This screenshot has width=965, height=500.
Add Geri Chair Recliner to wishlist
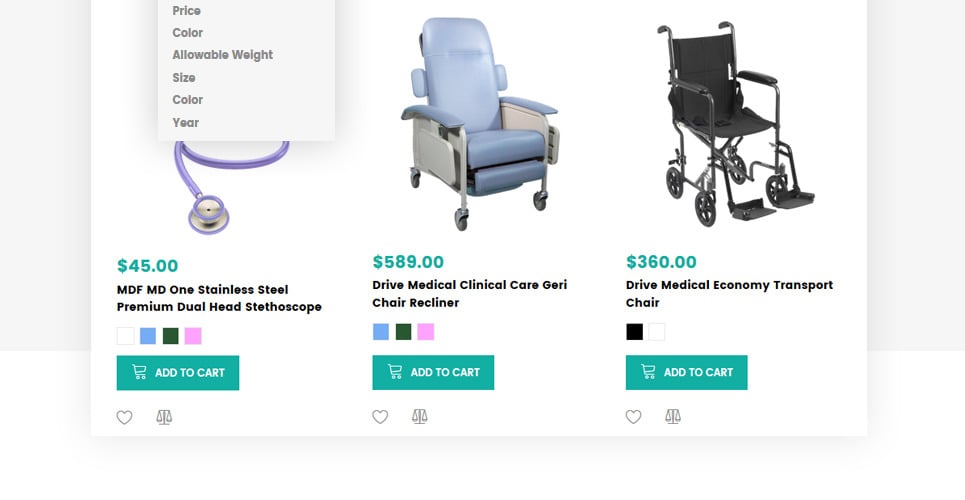[x=380, y=417]
